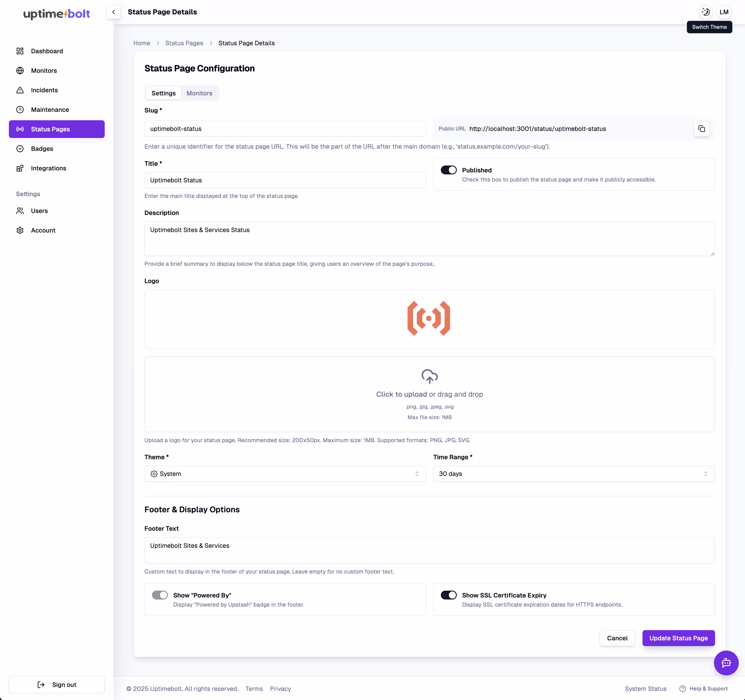Open the Theme dropdown showing System
This screenshot has height=700, width=745.
285,474
